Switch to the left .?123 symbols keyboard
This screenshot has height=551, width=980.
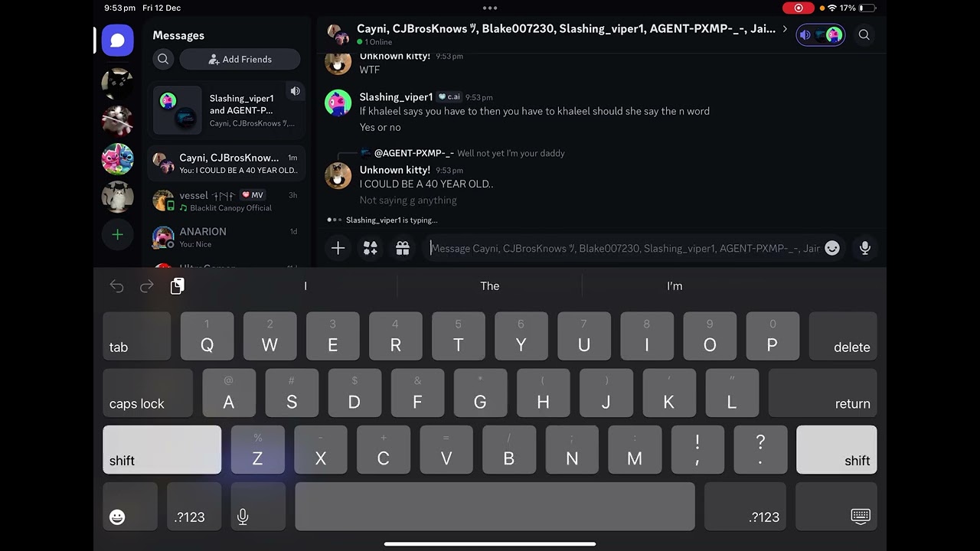[189, 507]
